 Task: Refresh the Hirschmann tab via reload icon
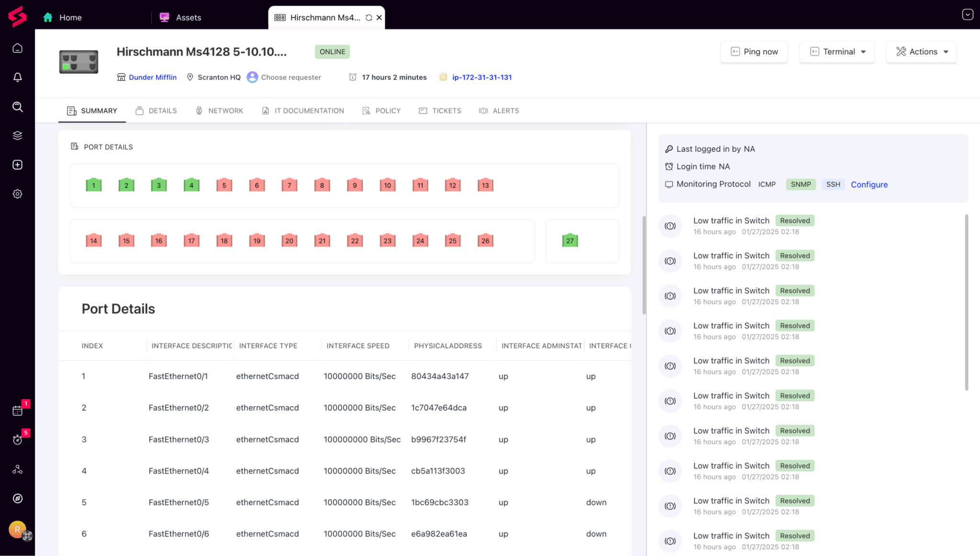tap(368, 18)
